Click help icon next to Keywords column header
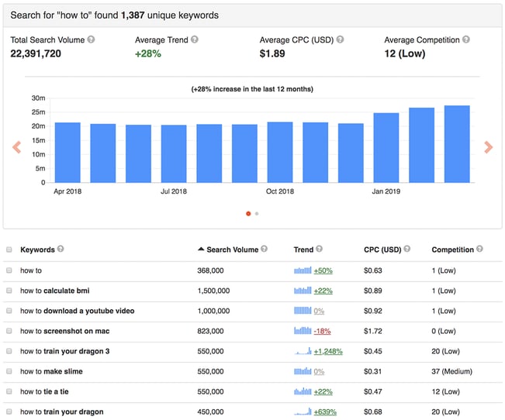Viewport: 505px width, 420px height. 61,250
